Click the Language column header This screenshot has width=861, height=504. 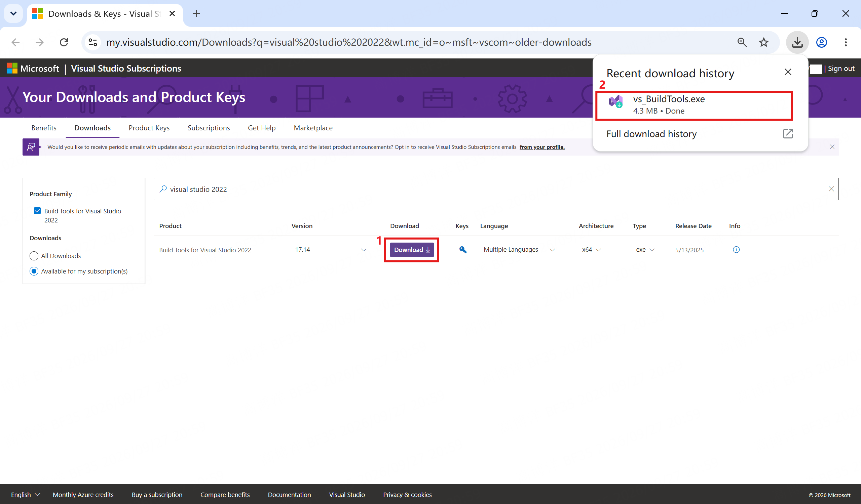point(494,226)
